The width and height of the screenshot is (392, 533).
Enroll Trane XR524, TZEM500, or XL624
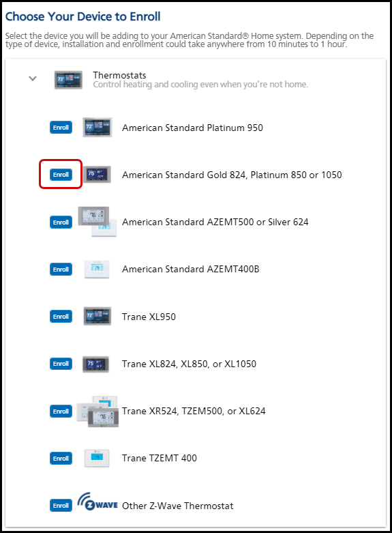(61, 411)
